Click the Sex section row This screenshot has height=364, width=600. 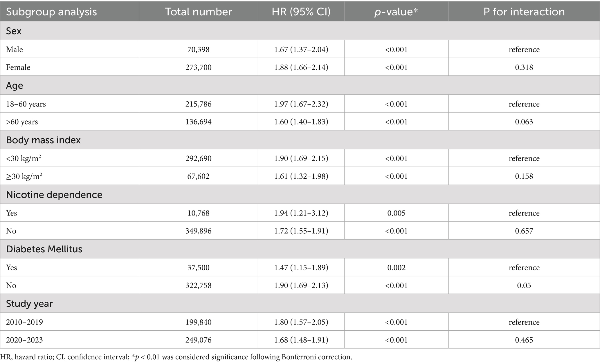[x=14, y=31]
